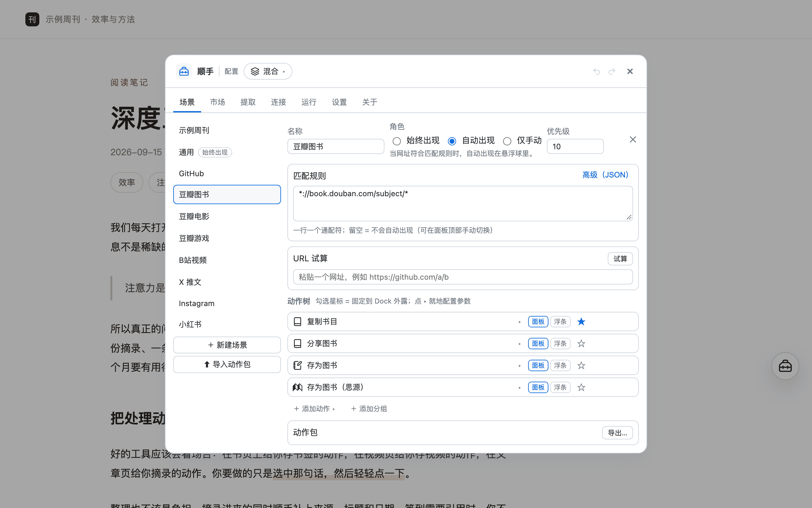Click the icon of 存为图书（思源）
The height and width of the screenshot is (508, 812).
click(x=297, y=387)
